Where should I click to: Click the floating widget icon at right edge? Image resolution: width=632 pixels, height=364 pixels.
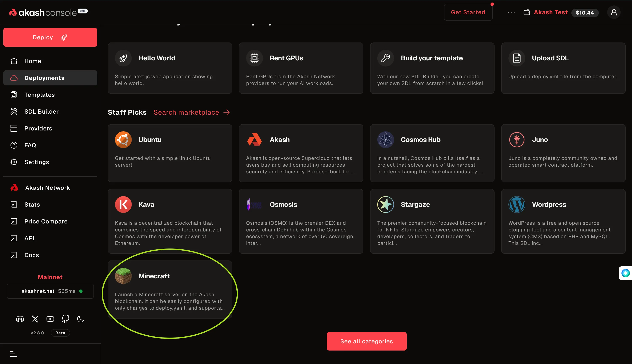pyautogui.click(x=625, y=273)
